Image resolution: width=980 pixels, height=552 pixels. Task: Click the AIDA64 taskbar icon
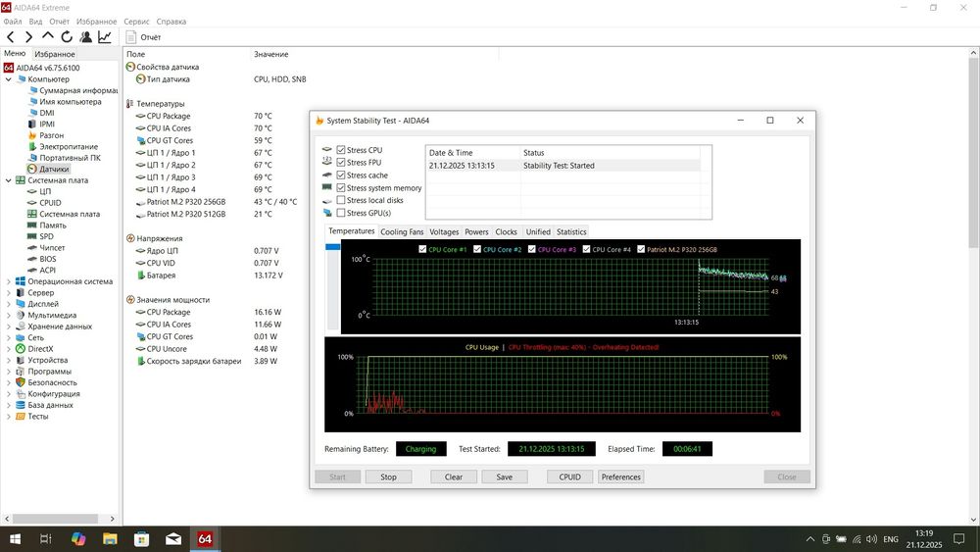(x=205, y=539)
